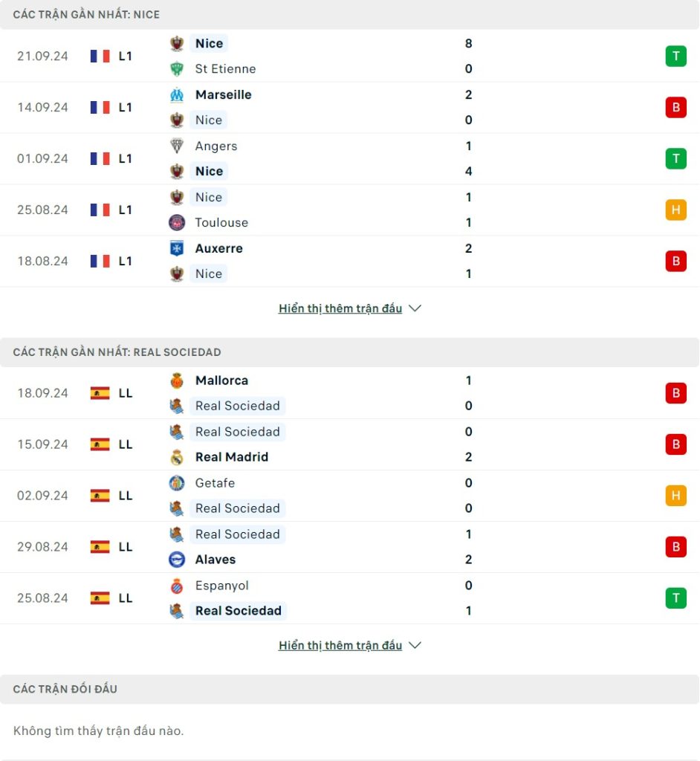700x761 pixels.
Task: Click the Espanyol club crest
Action: click(x=177, y=586)
